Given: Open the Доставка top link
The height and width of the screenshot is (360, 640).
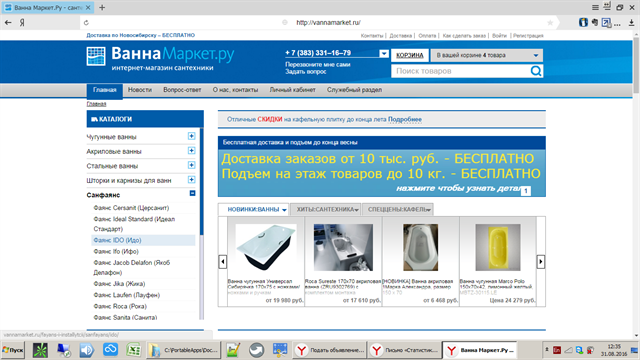Looking at the screenshot, I should pos(400,36).
